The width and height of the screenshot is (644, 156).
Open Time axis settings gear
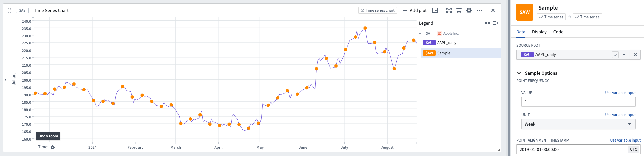(53, 147)
